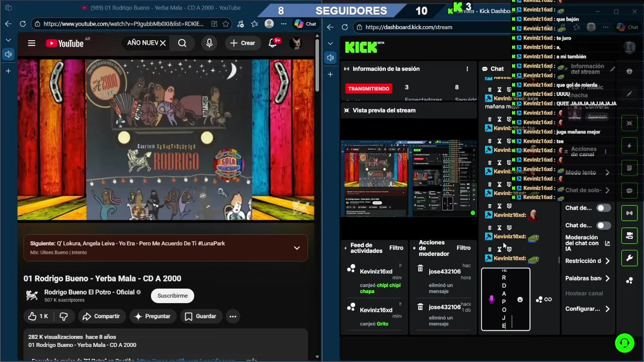Open the wrench tools icon in Kick right rail
644x362 pixels.
[x=629, y=258]
